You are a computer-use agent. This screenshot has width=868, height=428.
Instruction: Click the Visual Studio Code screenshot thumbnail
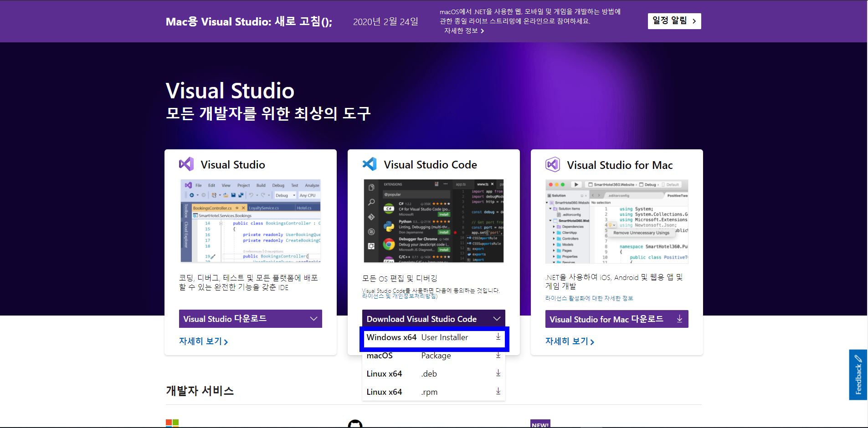tap(434, 221)
